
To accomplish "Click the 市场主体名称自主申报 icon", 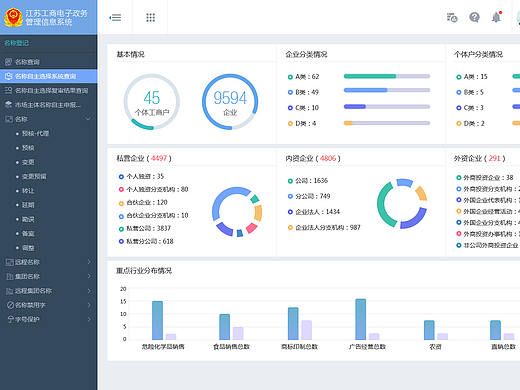I will click(x=9, y=105).
